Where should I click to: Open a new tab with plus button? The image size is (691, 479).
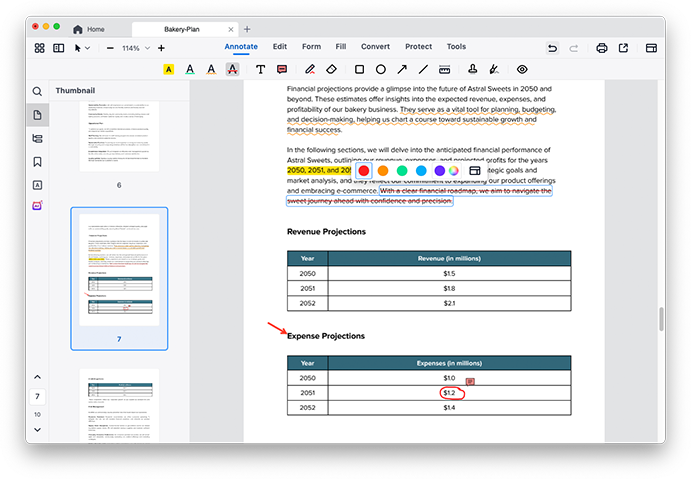(x=247, y=30)
